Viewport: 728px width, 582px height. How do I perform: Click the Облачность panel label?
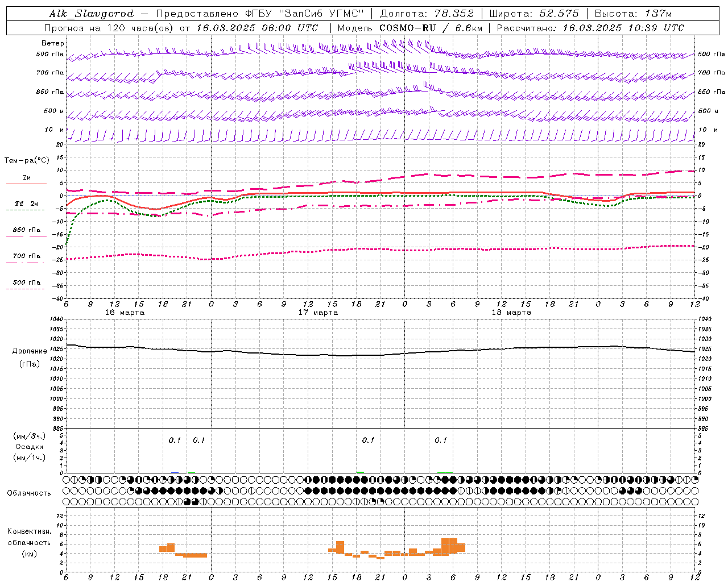coord(29,493)
